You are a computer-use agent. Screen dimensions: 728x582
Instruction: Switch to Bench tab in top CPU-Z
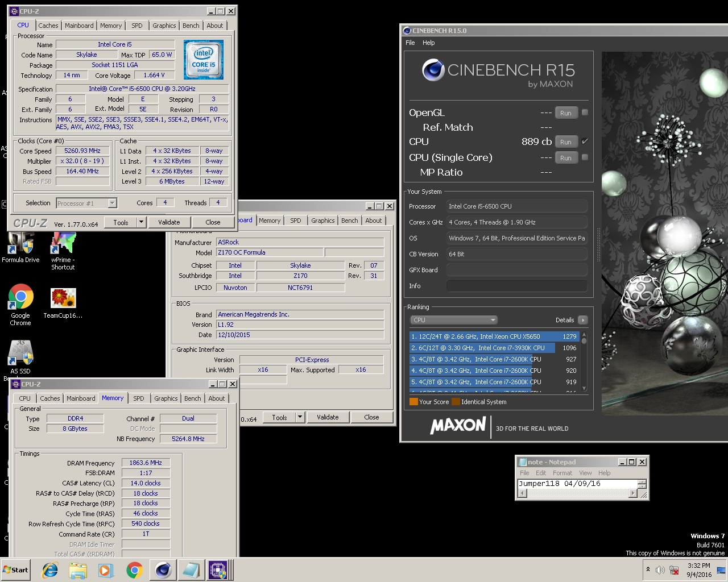point(191,26)
